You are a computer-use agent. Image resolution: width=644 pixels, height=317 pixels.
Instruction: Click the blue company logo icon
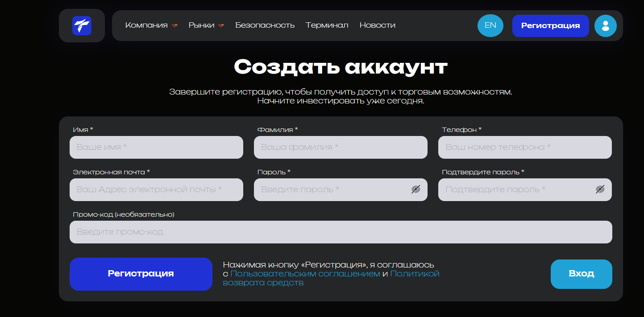[82, 25]
